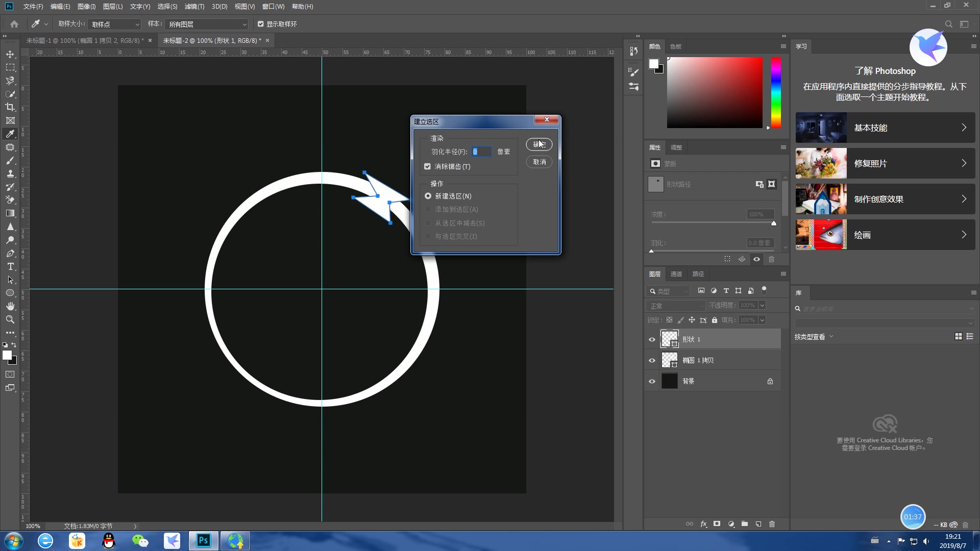Select the Crop tool
Screen dimensions: 980x551
(10, 107)
